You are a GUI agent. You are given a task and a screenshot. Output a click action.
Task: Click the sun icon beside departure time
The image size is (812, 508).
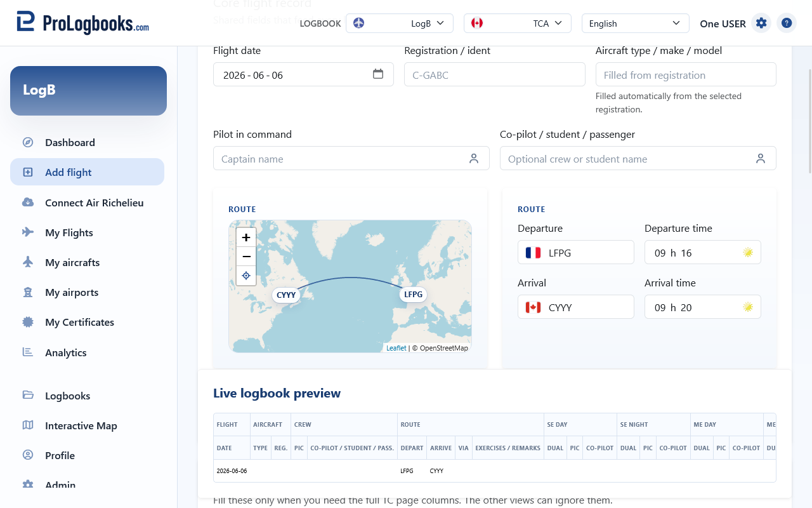click(x=748, y=253)
